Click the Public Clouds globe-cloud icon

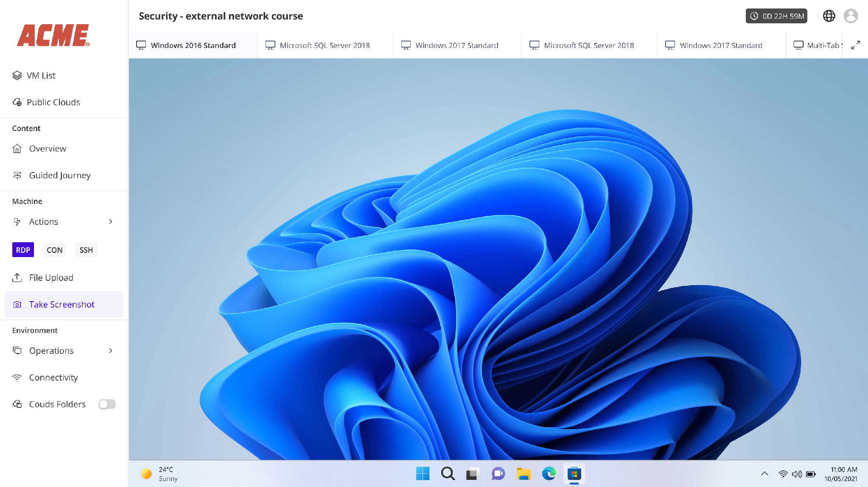[17, 102]
